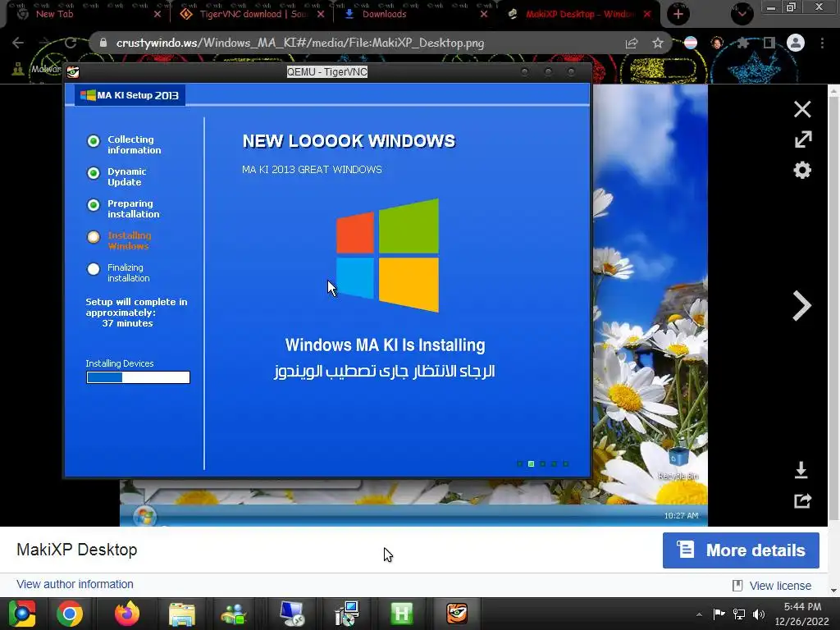Screen dimensions: 840x630
Task: Open the browser Extensions puzzle icon
Action: point(742,43)
